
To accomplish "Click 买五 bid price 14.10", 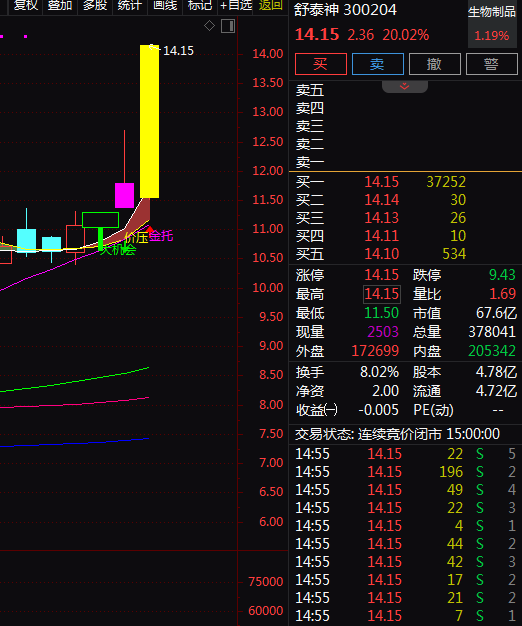I will pos(382,254).
